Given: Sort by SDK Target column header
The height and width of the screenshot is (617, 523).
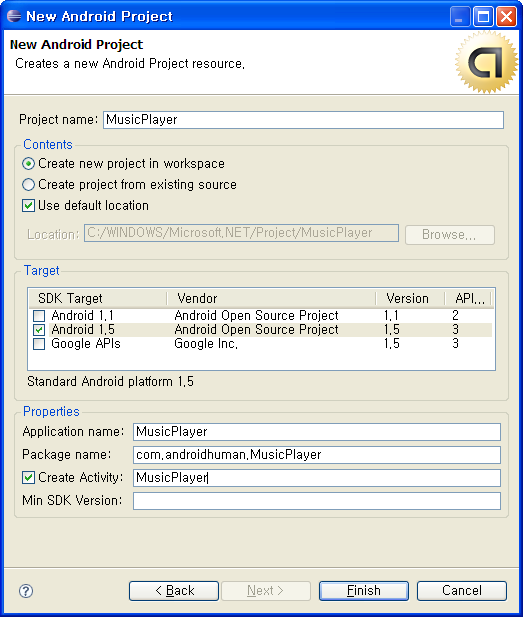Looking at the screenshot, I should point(98,298).
